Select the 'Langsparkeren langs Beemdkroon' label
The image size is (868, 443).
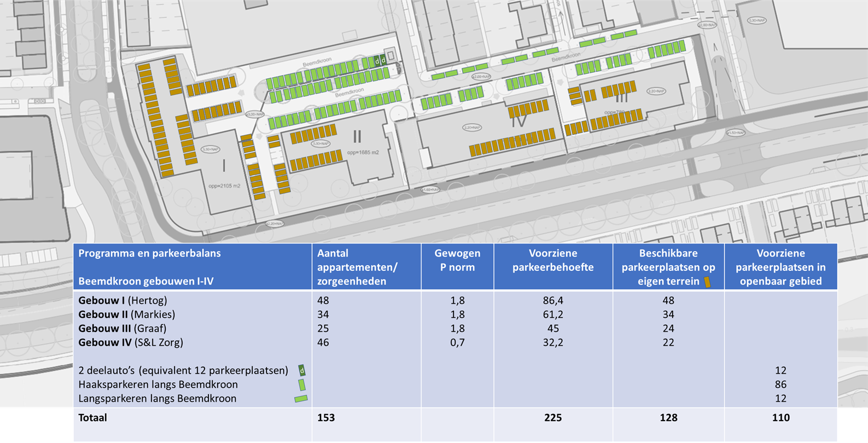point(158,399)
